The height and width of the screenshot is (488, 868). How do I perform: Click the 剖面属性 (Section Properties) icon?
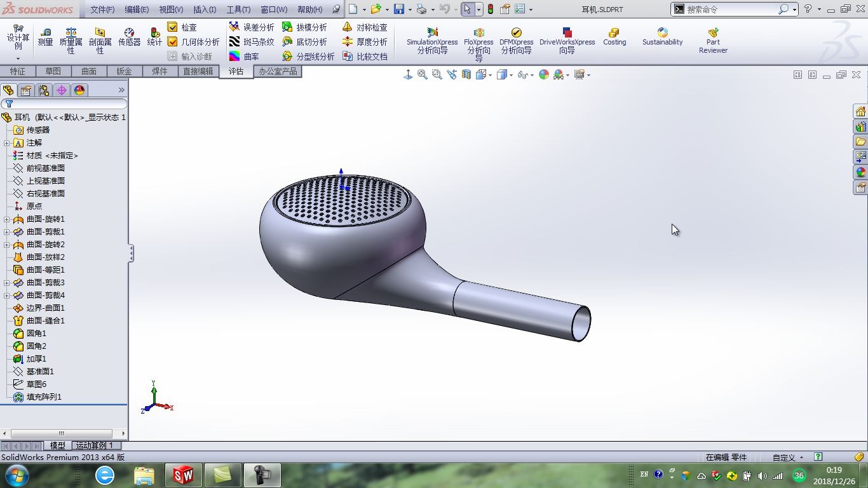click(100, 36)
